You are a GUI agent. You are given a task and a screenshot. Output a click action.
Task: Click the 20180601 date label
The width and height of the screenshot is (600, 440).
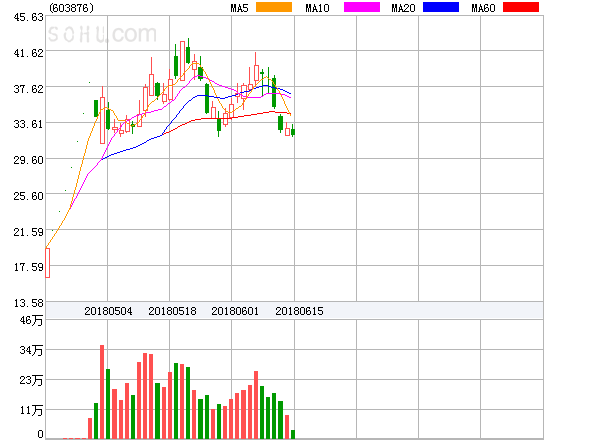click(235, 311)
